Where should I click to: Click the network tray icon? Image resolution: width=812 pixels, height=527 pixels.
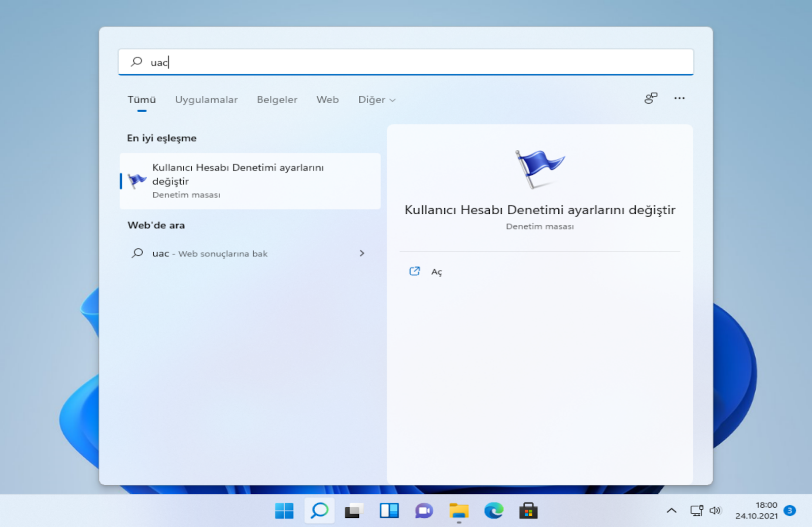point(697,510)
